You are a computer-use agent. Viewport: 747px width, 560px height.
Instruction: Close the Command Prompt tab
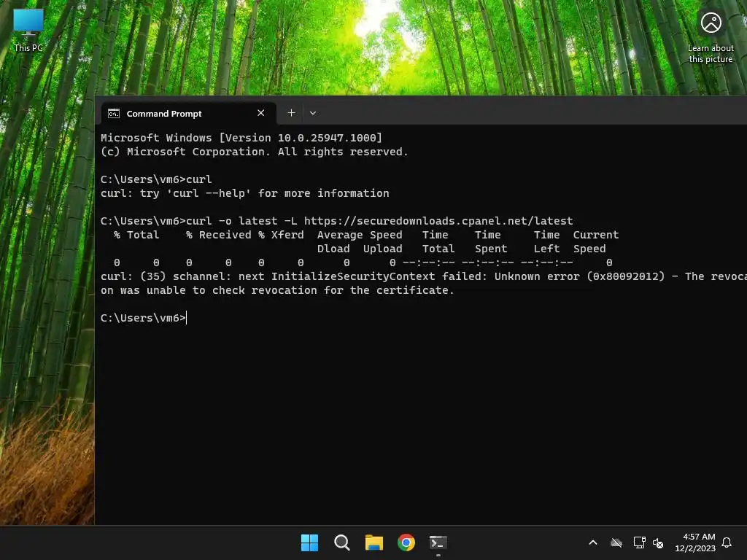click(260, 113)
